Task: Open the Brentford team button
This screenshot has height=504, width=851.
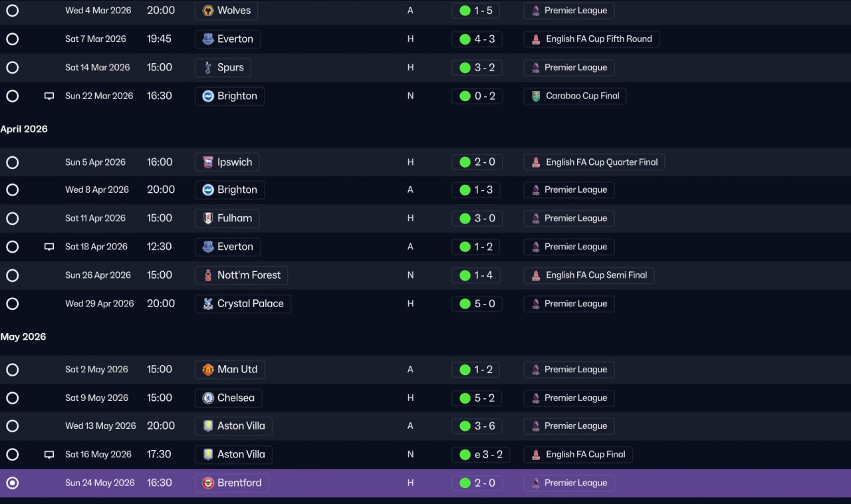Action: tap(232, 483)
